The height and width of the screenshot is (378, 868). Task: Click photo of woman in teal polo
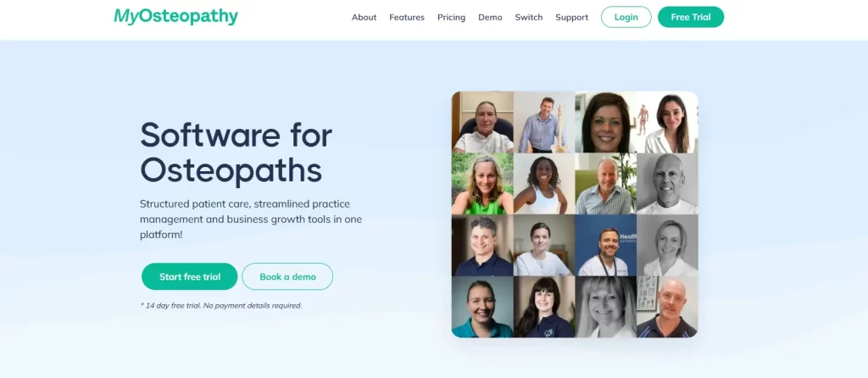(x=482, y=307)
